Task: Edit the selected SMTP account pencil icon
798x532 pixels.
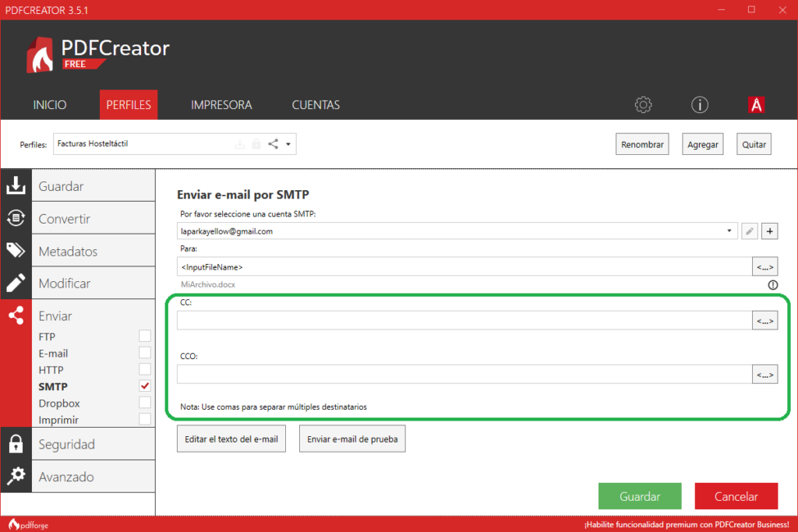Action: (750, 231)
